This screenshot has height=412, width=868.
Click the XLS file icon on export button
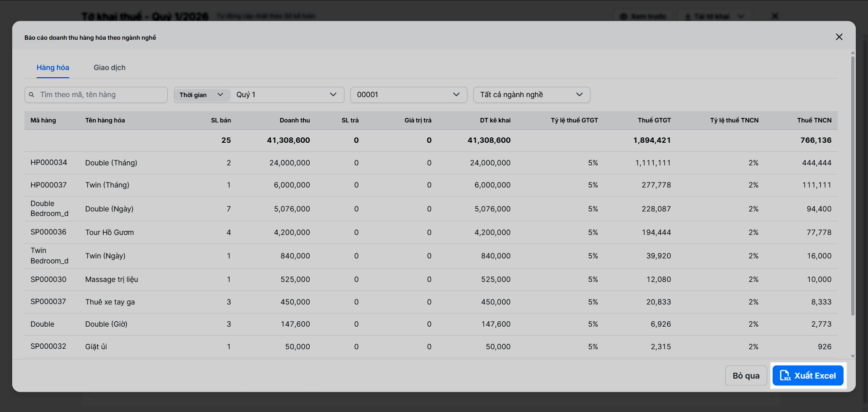click(x=785, y=376)
